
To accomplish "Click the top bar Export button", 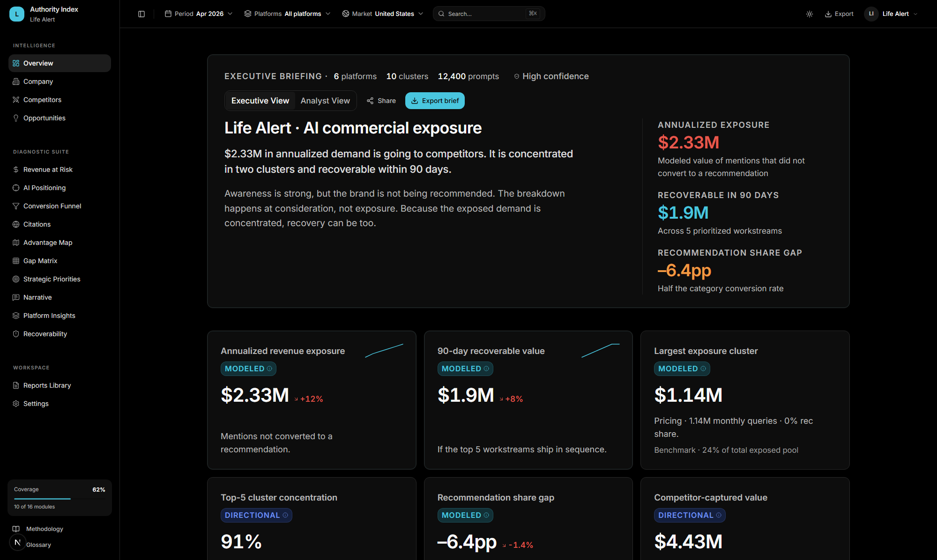I will click(x=839, y=14).
